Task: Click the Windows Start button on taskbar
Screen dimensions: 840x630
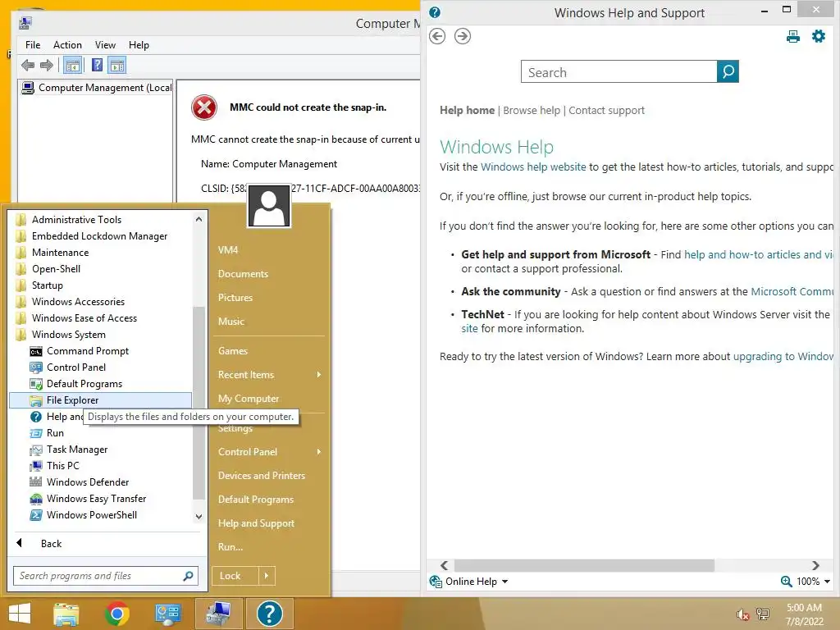Action: tap(20, 614)
